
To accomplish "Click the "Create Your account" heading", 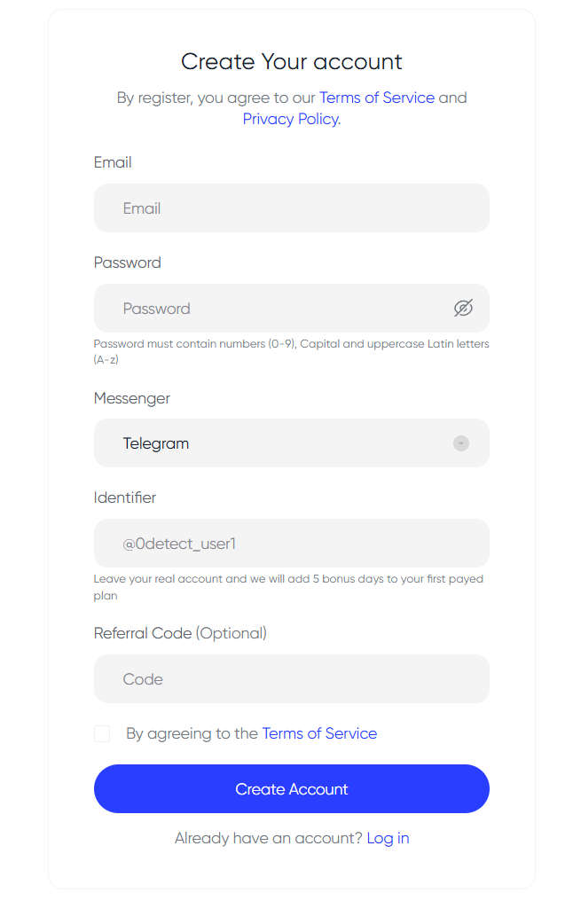I will 291,61.
